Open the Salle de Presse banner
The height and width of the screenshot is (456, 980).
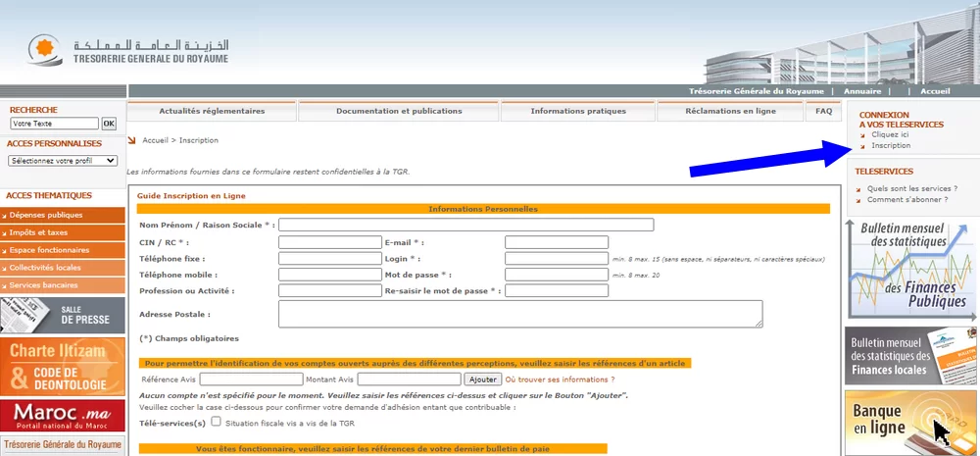[63, 315]
